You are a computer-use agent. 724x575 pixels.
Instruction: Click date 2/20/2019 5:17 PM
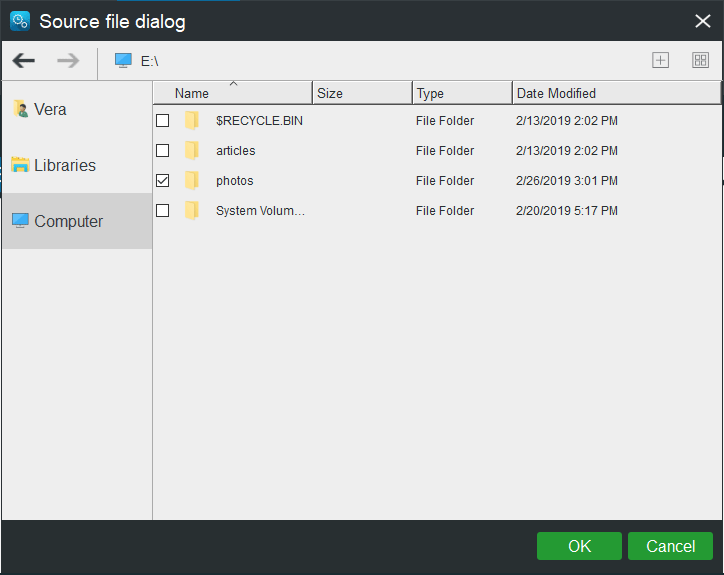(567, 211)
